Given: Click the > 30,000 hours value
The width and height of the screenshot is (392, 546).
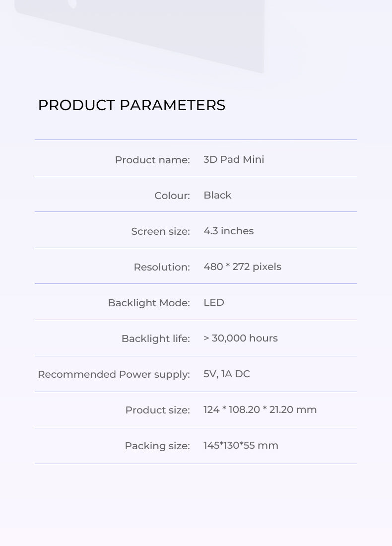Looking at the screenshot, I should (x=241, y=338).
